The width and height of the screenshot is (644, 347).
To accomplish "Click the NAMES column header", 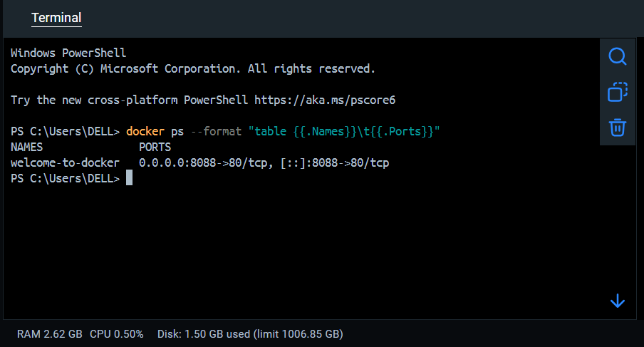I will coord(26,147).
